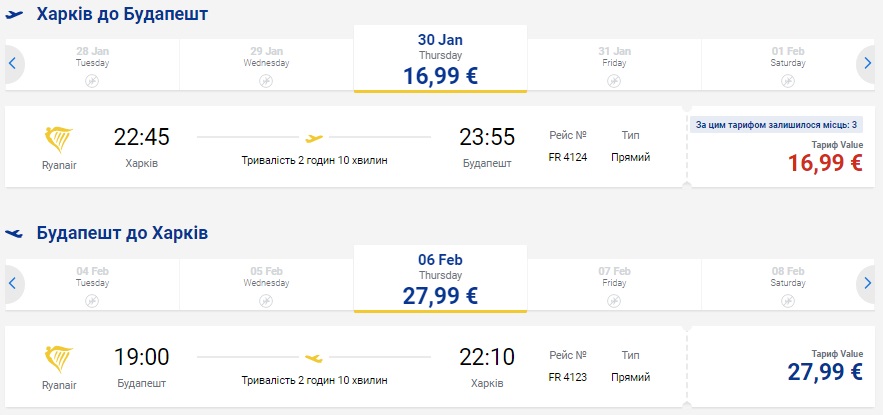This screenshot has width=883, height=415.
Task: Click the no-flight icon under 08 Feb
Action: [x=790, y=300]
